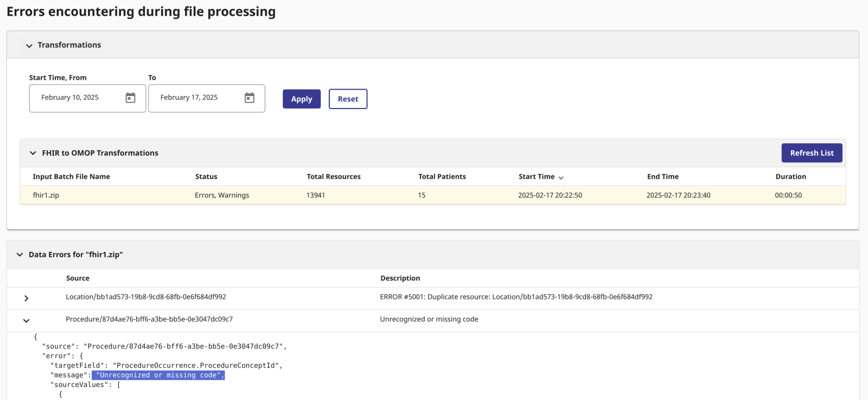
Task: Collapse the Procedure error row details
Action: pyautogui.click(x=26, y=321)
